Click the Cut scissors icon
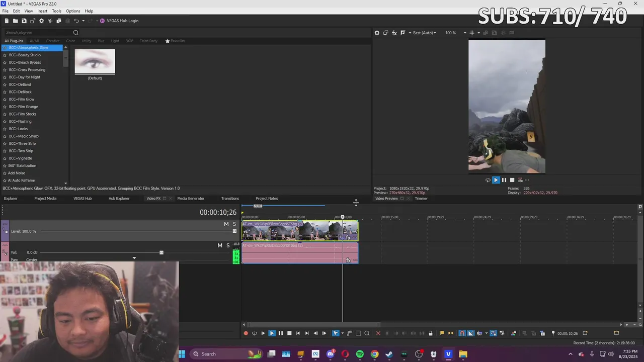The height and width of the screenshot is (362, 644). click(x=50, y=21)
